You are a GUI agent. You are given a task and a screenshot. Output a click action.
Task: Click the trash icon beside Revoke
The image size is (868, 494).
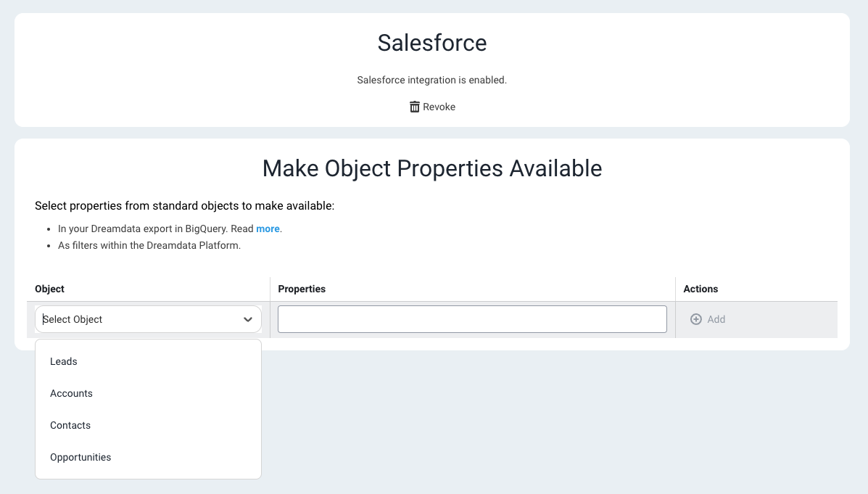pyautogui.click(x=415, y=107)
